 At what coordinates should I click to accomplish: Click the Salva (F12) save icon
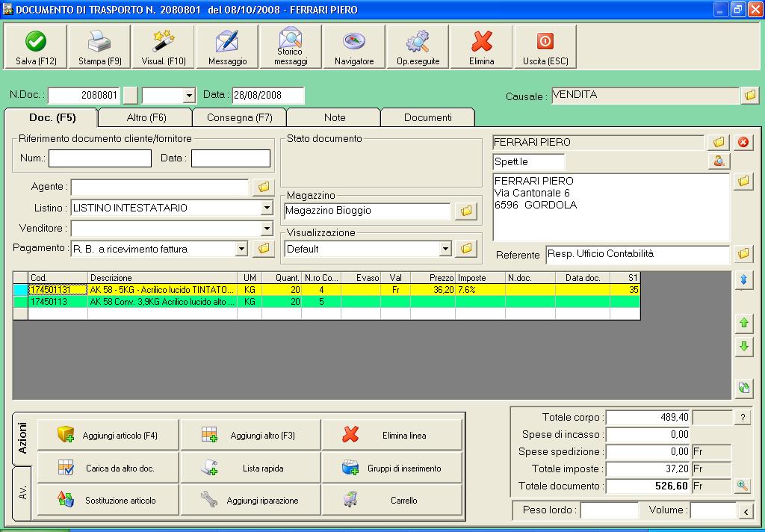36,47
